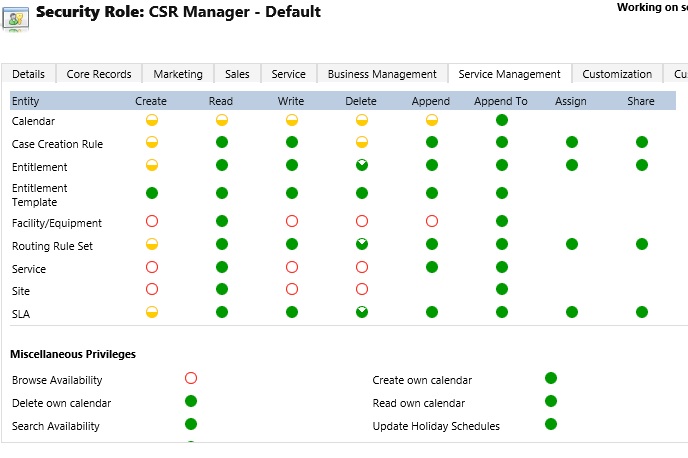Click the Create column header
Screen dimensions: 688x458
[x=151, y=101]
